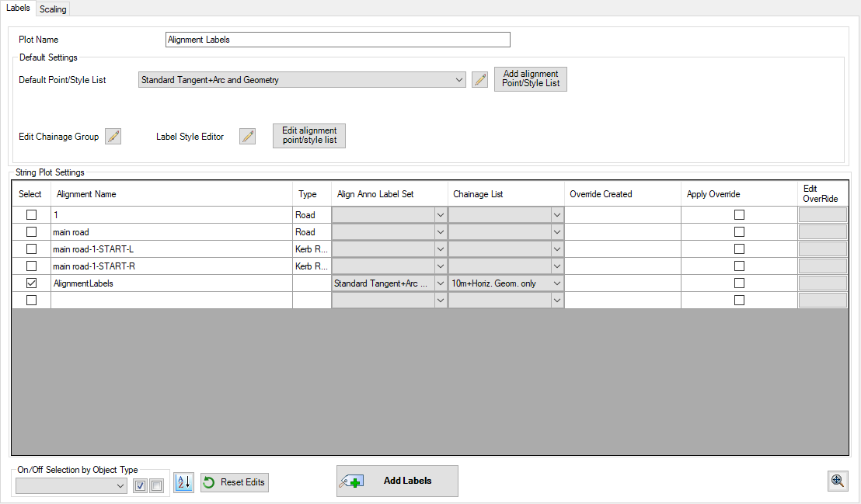Uncheck the AlignmentLabels select checkbox
The width and height of the screenshot is (861, 504).
coord(32,283)
